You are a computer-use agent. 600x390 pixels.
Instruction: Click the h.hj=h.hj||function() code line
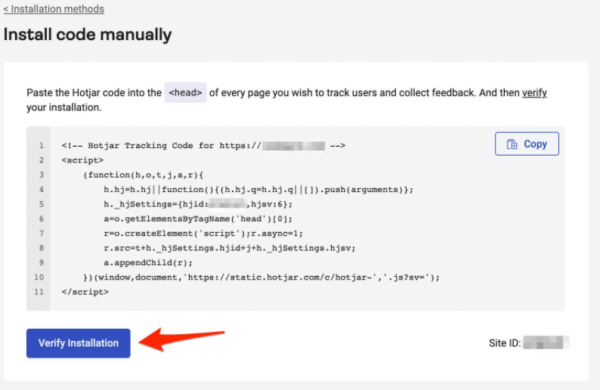point(258,189)
